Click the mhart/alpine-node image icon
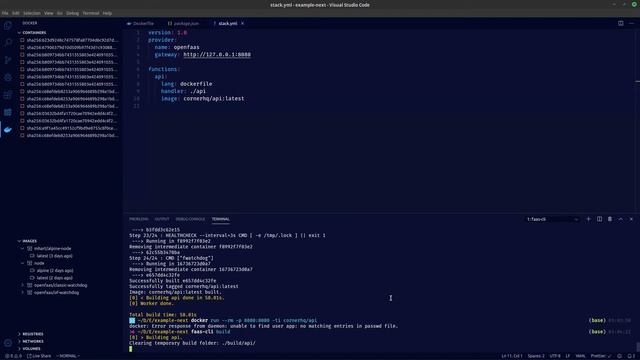Screen dimensions: 640x360 coord(30,249)
